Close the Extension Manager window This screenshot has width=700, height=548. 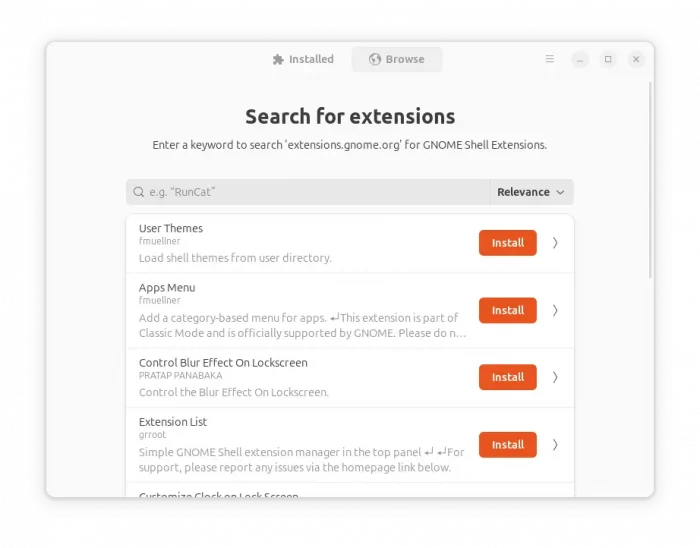(636, 60)
